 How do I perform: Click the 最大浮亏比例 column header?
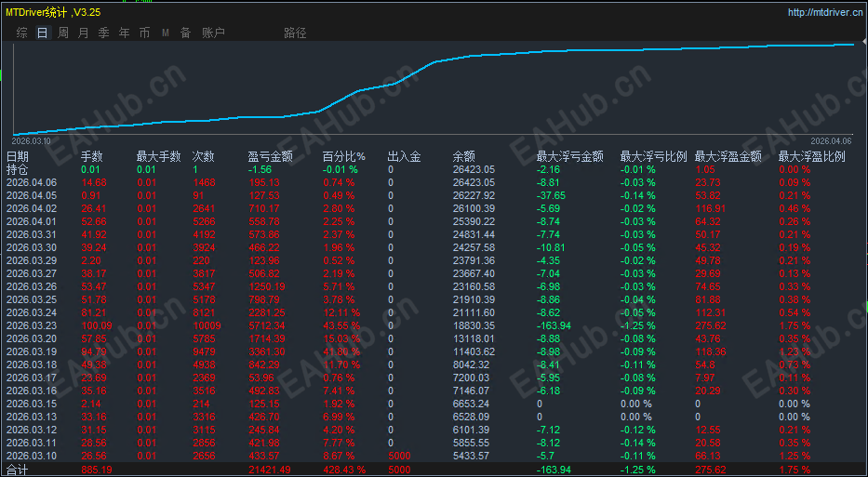pos(653,157)
